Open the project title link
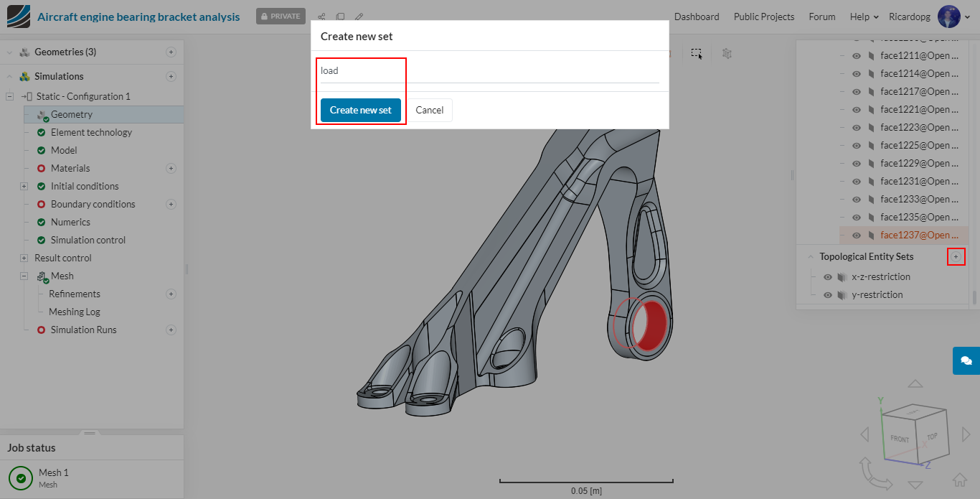The width and height of the screenshot is (980, 499). click(x=138, y=17)
